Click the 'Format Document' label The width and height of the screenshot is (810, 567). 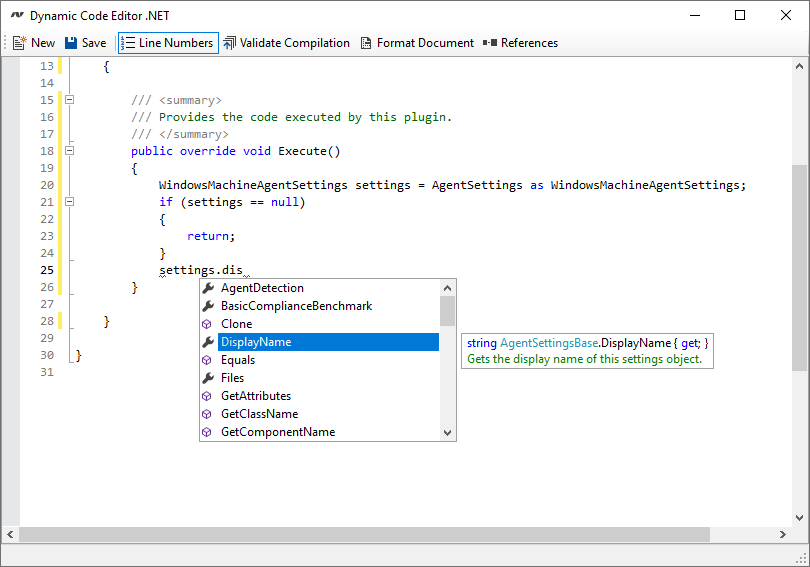click(425, 43)
